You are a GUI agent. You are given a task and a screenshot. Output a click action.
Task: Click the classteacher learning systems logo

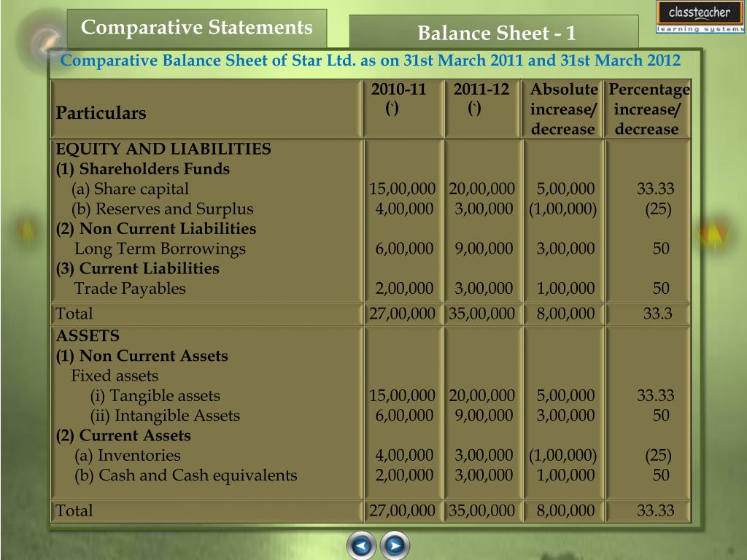(700, 17)
